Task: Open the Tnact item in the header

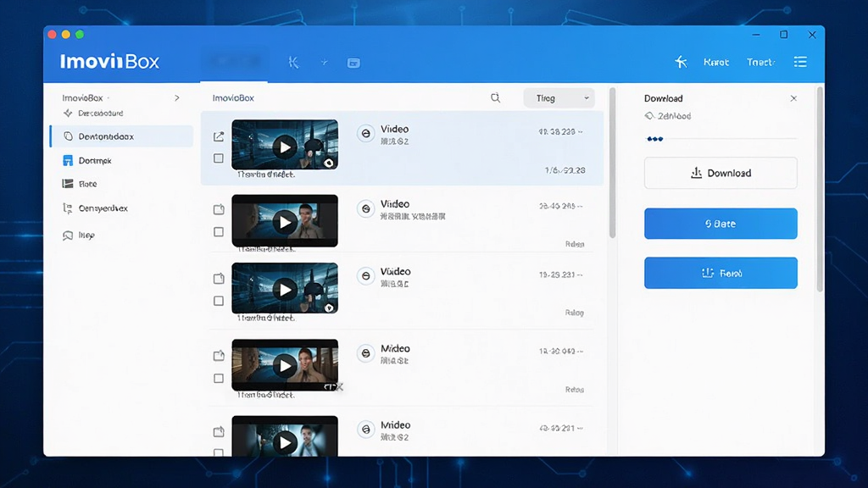Action: click(x=760, y=62)
